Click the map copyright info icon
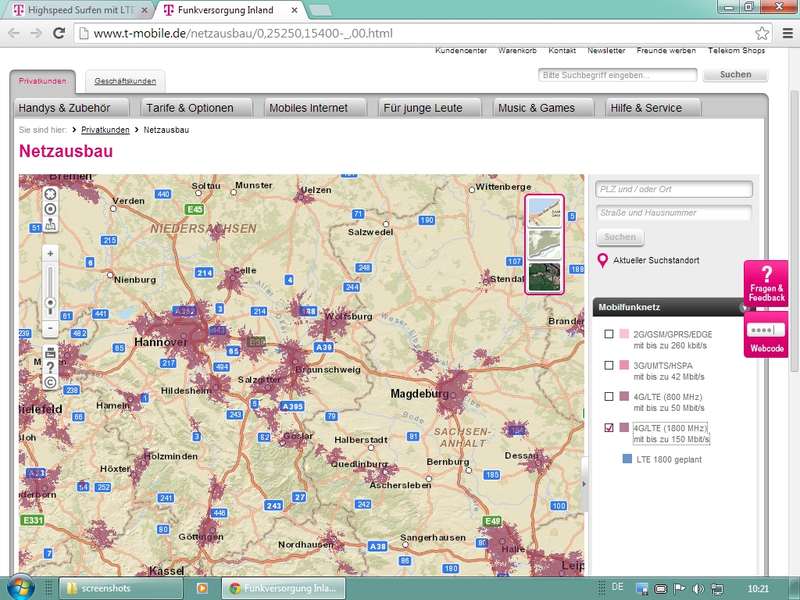 50,382
